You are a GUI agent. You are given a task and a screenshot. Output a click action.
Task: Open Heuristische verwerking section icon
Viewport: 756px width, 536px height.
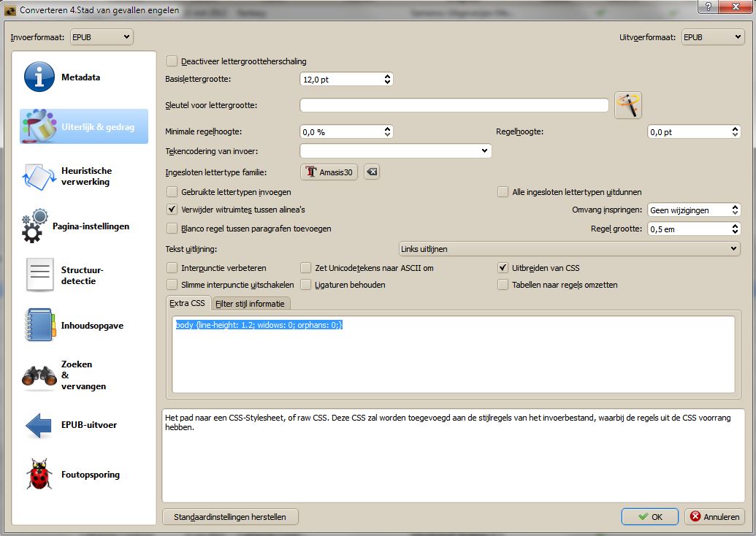39,177
